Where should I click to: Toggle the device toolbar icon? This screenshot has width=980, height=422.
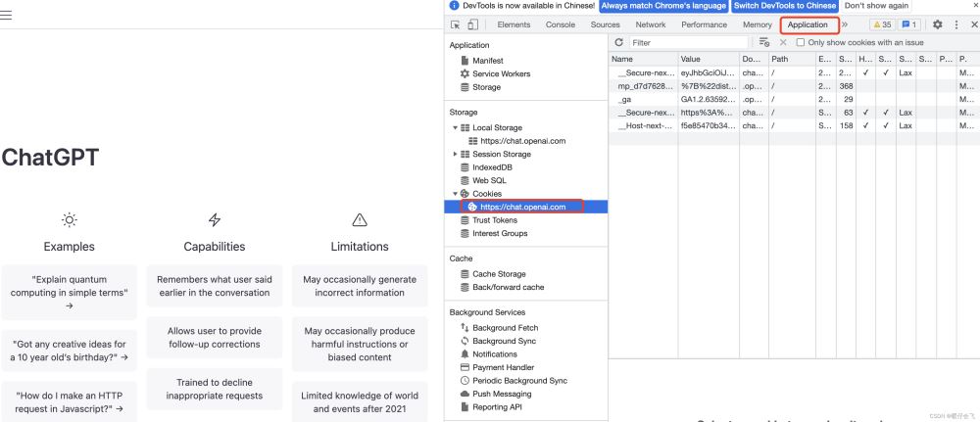pos(472,25)
